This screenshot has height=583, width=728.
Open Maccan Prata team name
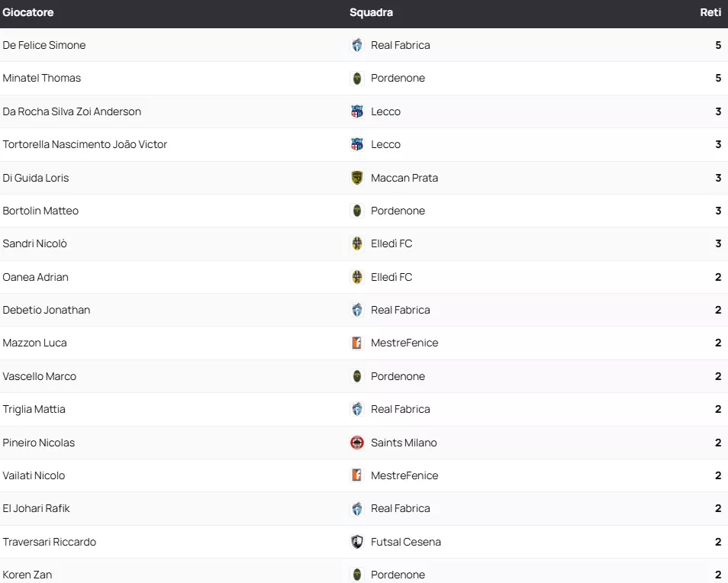pyautogui.click(x=404, y=178)
